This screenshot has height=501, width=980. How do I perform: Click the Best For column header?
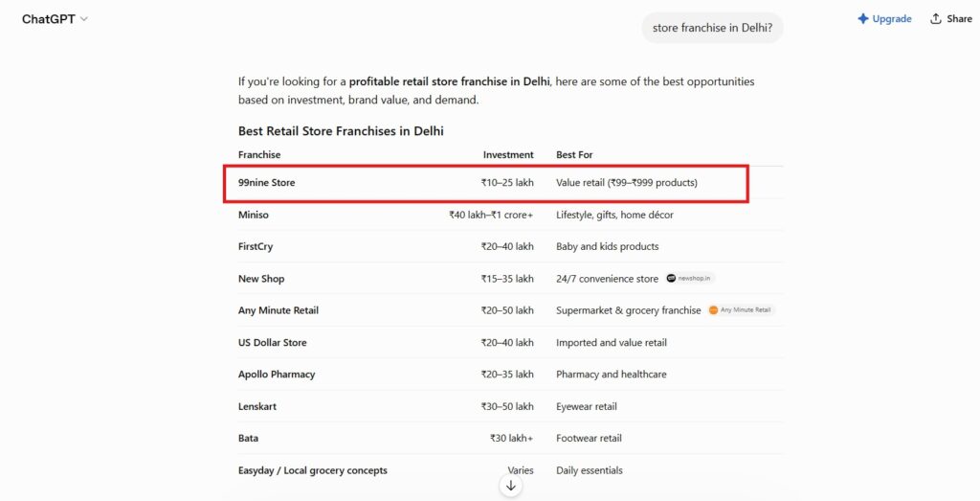tap(574, 154)
